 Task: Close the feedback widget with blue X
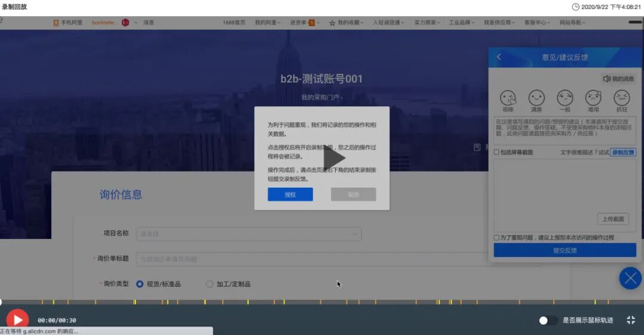630,278
